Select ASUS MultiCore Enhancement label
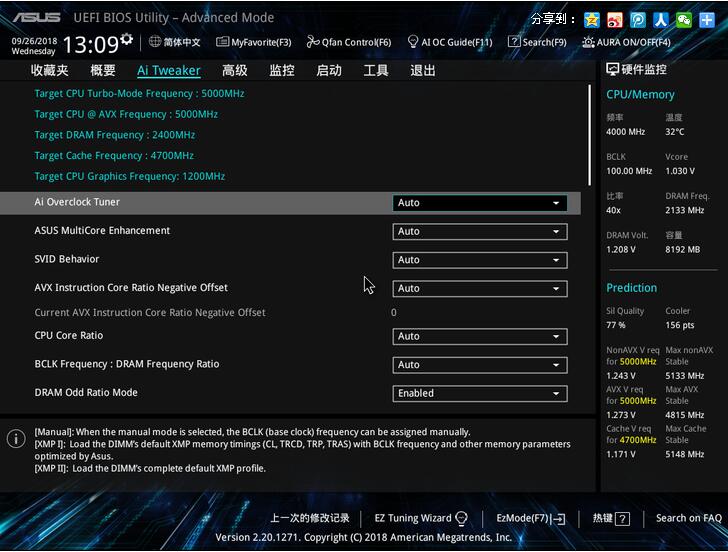The height and width of the screenshot is (552, 728). [102, 231]
